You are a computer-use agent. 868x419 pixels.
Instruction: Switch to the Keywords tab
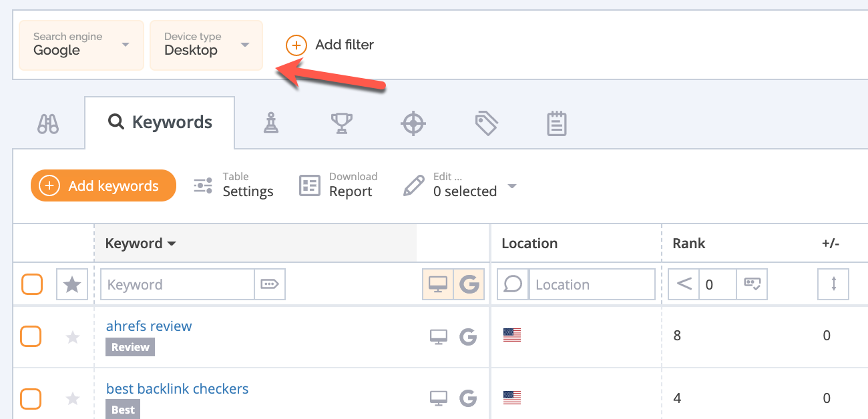pos(160,123)
